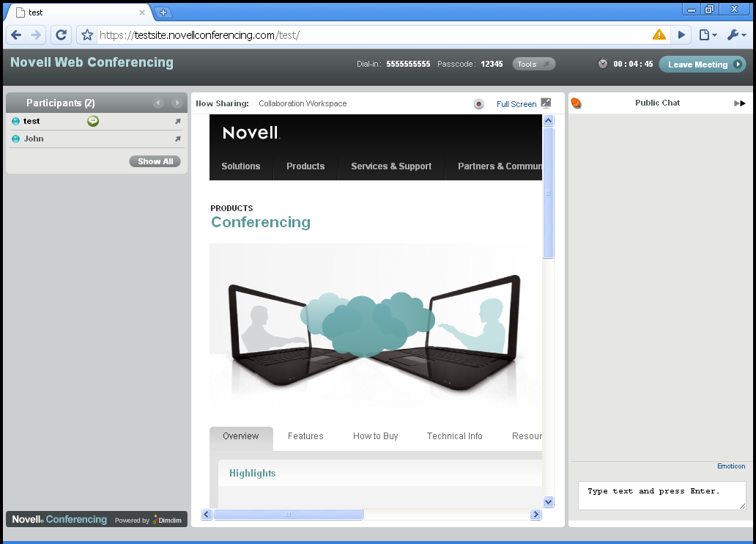Click the horizontal scrollbar thumb
Viewport: 756px width, 544px height.
click(x=288, y=515)
